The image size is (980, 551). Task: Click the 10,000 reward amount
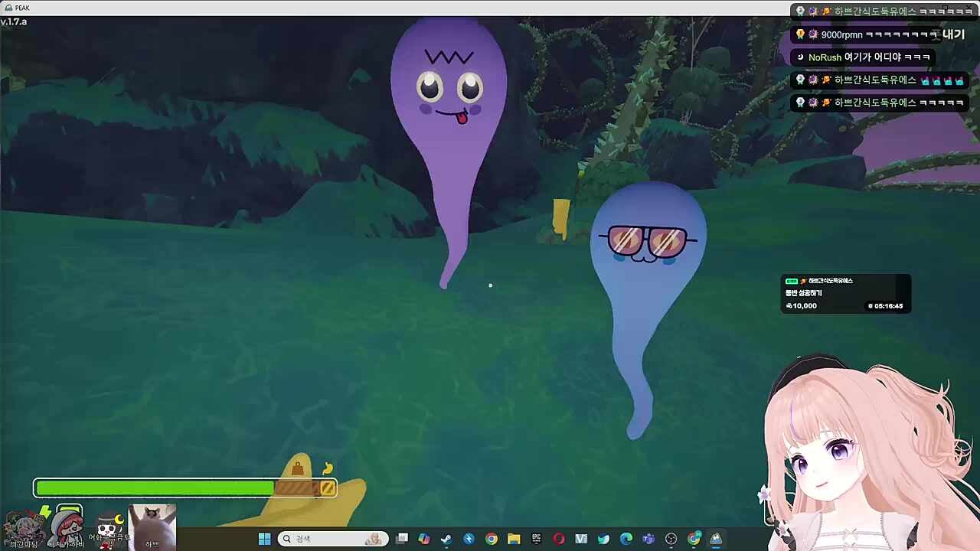pos(802,306)
